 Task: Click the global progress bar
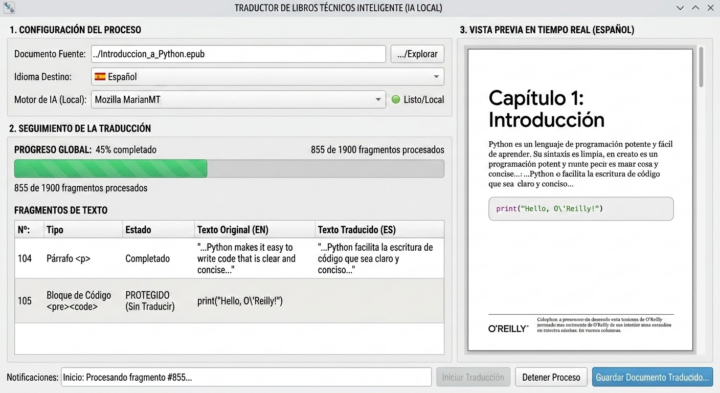coord(229,168)
